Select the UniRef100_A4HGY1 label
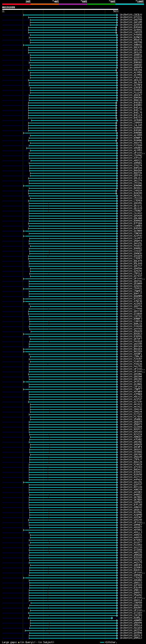The height and width of the screenshot is (644, 146). tap(131, 535)
